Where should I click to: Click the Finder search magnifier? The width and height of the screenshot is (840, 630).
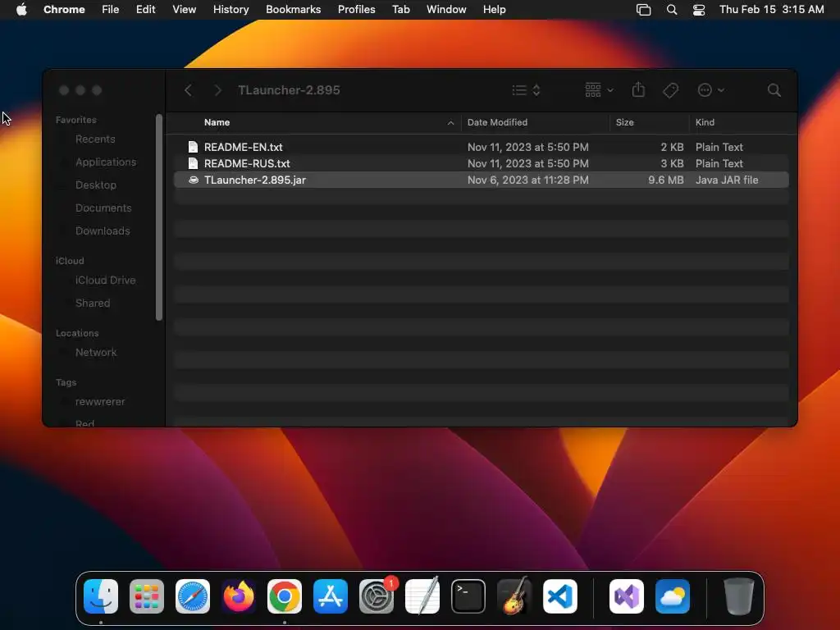(x=774, y=90)
